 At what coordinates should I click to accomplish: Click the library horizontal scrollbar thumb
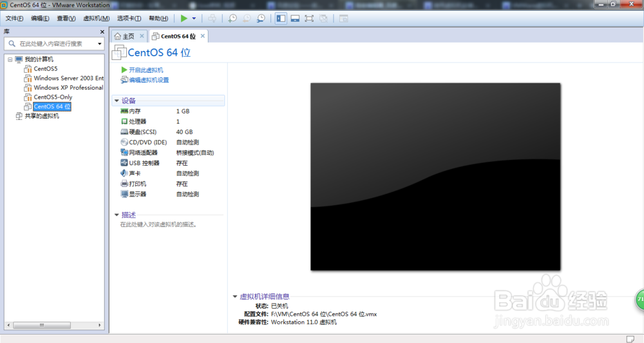(42, 325)
